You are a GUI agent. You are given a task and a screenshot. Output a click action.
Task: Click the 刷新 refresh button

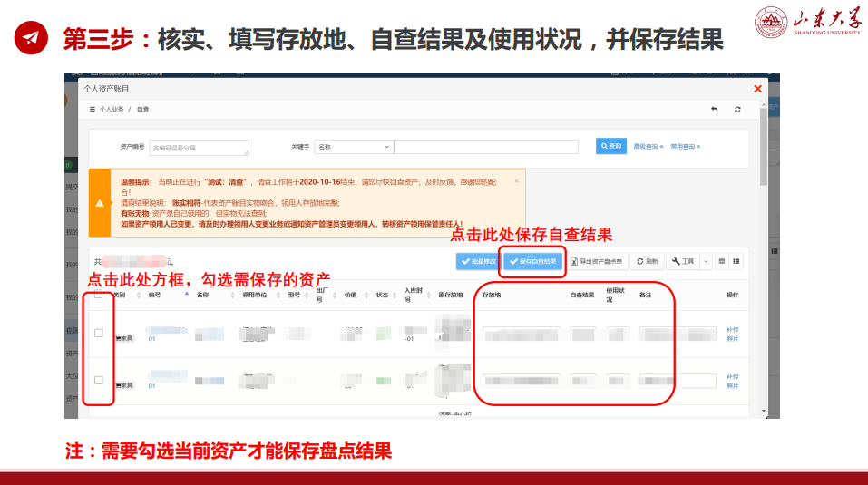(x=646, y=261)
